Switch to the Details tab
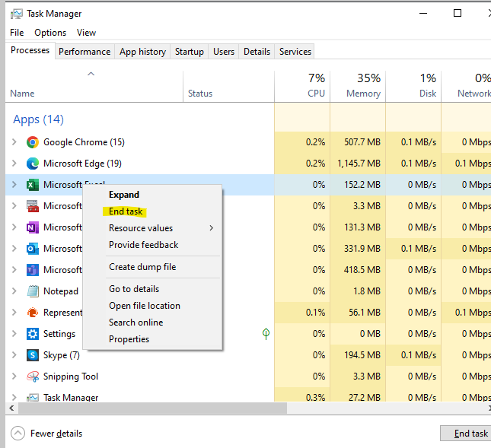The image size is (491, 448). (257, 52)
